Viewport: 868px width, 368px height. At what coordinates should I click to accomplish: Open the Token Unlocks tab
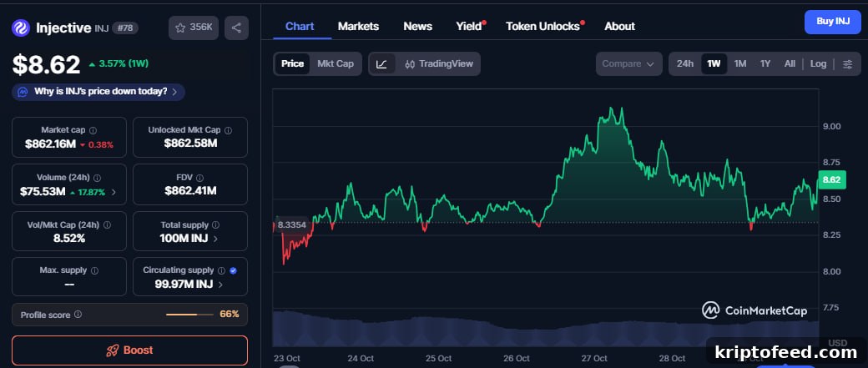tap(543, 26)
